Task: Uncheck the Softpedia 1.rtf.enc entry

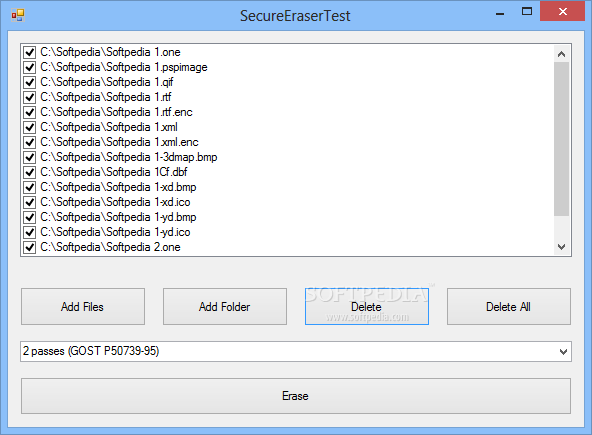Action: (29, 112)
